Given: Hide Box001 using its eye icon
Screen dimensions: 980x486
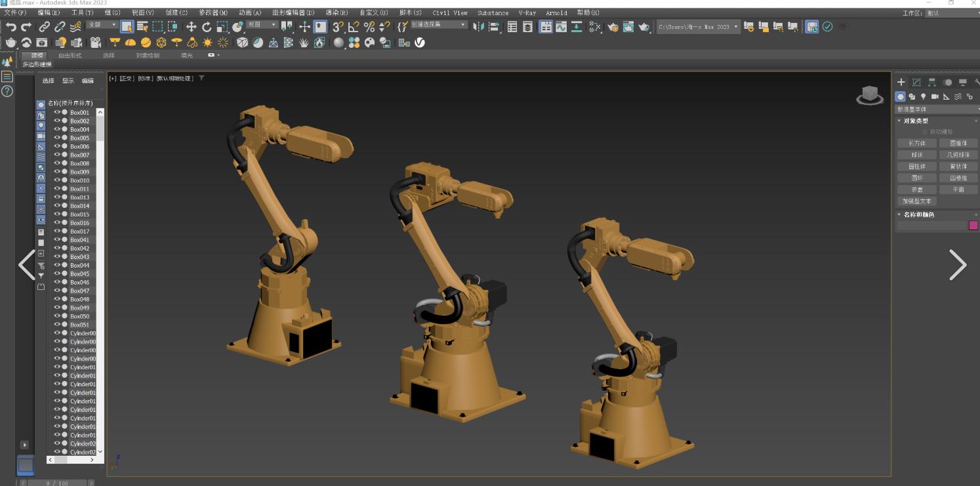Looking at the screenshot, I should pyautogui.click(x=57, y=112).
